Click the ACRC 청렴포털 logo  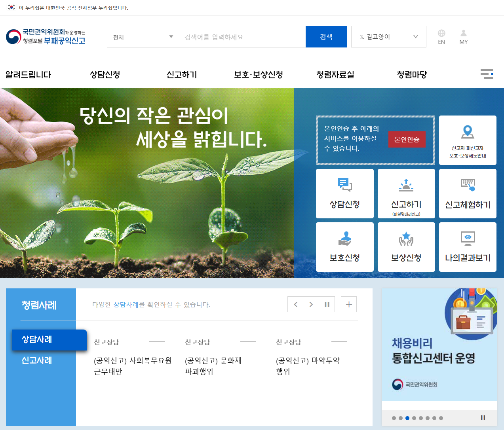pyautogui.click(x=45, y=37)
